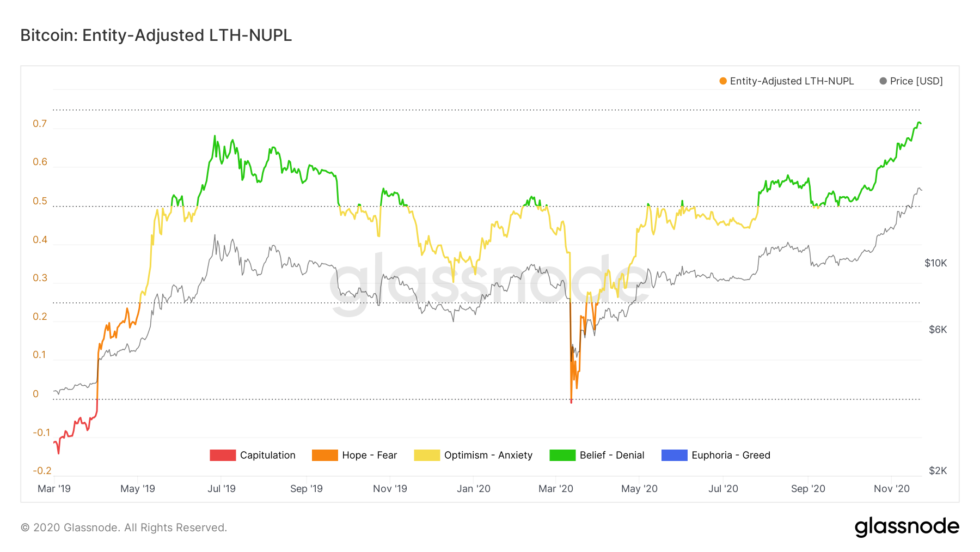
Task: Toggle the Entity-Adjusted LTH-NUPL series label
Action: [792, 81]
